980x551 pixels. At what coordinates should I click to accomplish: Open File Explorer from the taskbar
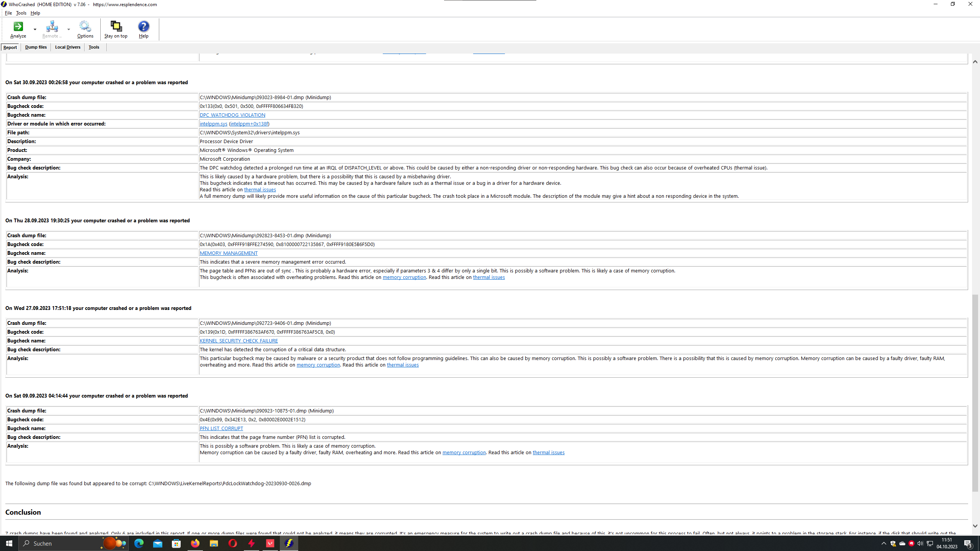(x=214, y=543)
